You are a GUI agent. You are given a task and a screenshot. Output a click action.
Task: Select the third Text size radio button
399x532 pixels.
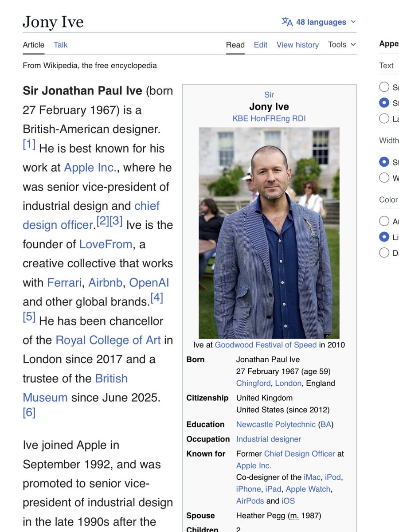384,118
